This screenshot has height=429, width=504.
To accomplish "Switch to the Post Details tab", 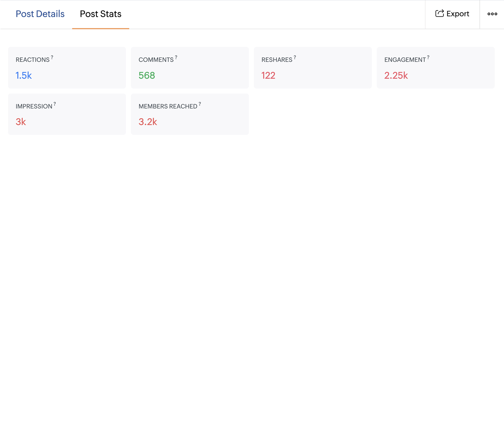I will (40, 14).
